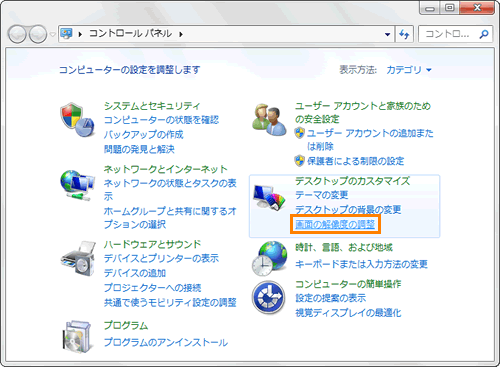
Task: Click 共通で使うモビリティ設定の調整 link
Action: coord(170,302)
